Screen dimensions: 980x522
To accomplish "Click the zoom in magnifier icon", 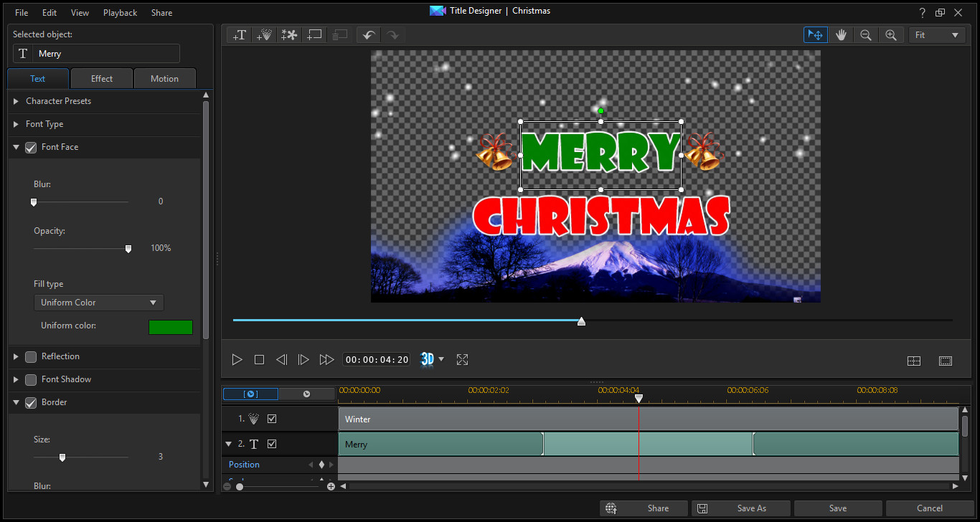I will 891,35.
